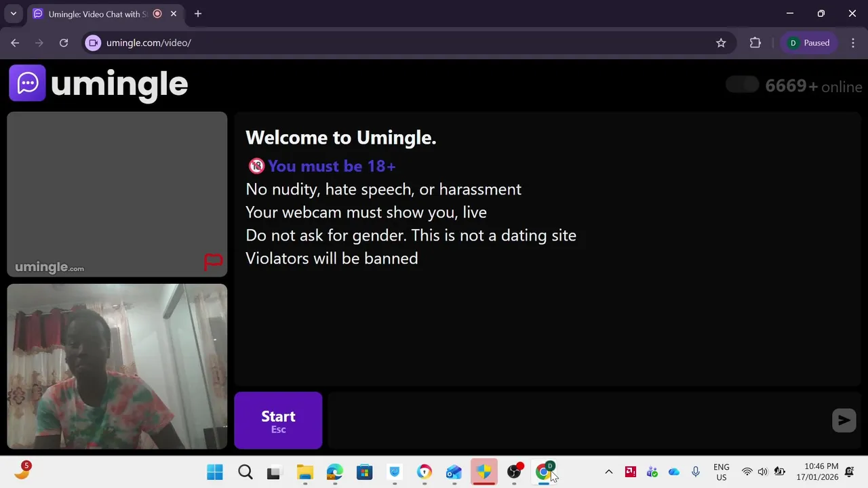The width and height of the screenshot is (868, 488).
Task: Open File Explorer from the taskbar
Action: tap(305, 472)
